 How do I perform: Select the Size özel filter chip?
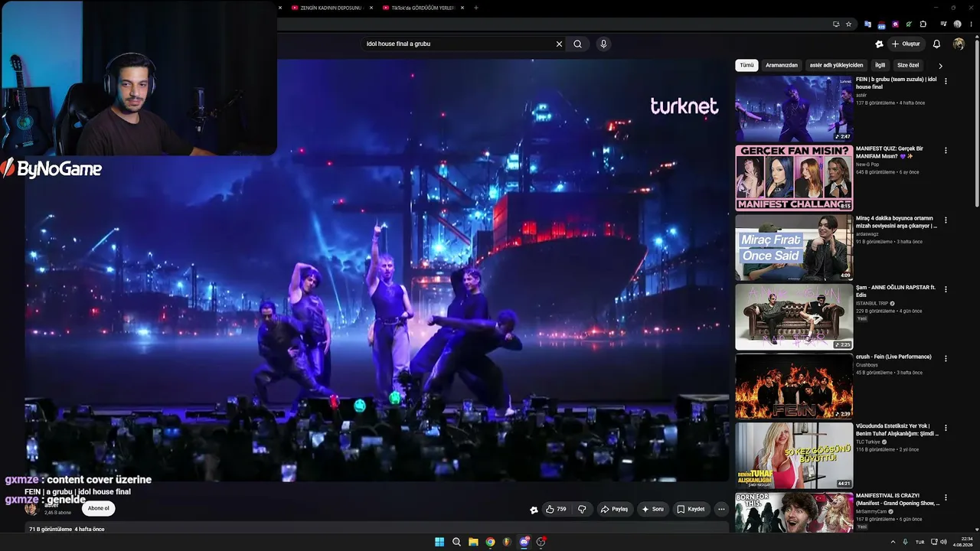click(x=908, y=65)
